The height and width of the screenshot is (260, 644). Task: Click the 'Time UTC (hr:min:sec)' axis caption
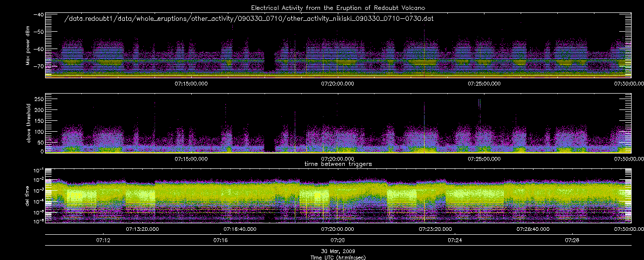[x=338, y=257]
